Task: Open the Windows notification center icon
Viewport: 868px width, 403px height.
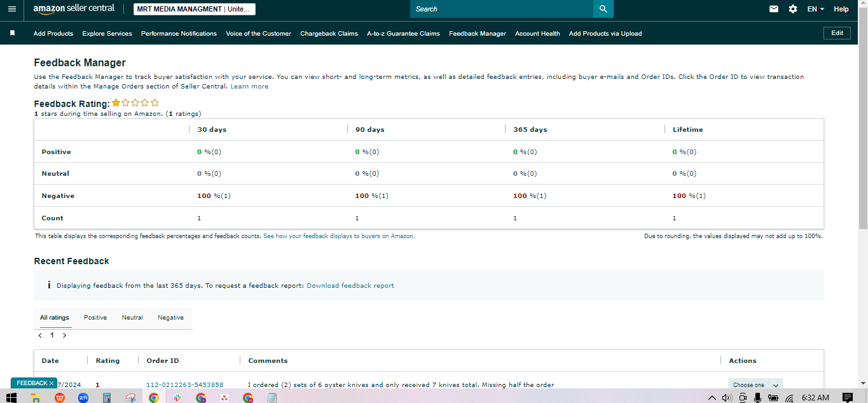Action: [x=848, y=398]
